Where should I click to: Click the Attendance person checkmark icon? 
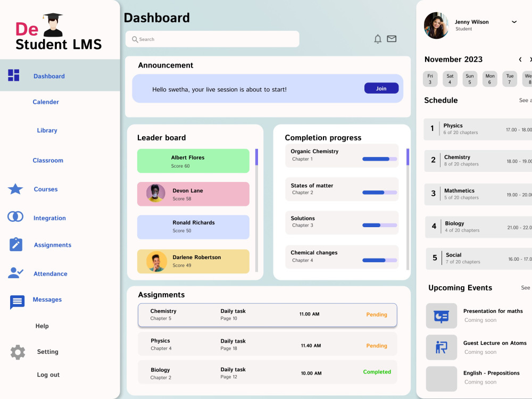click(15, 273)
